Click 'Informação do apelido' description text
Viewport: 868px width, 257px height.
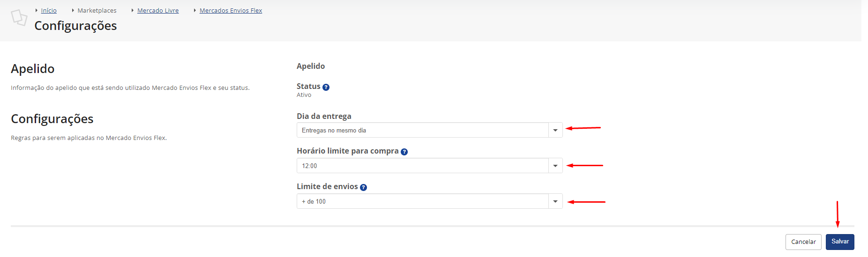(x=130, y=88)
